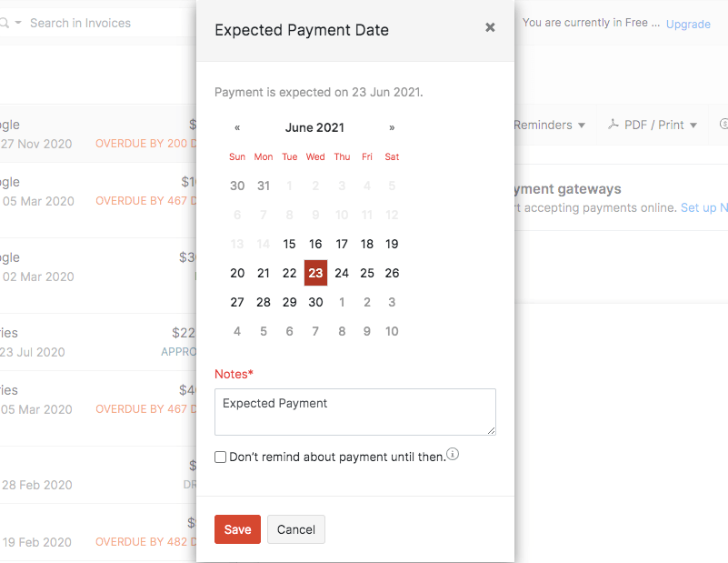Select June 15 on the calendar
This screenshot has height=563, width=728.
click(x=289, y=244)
